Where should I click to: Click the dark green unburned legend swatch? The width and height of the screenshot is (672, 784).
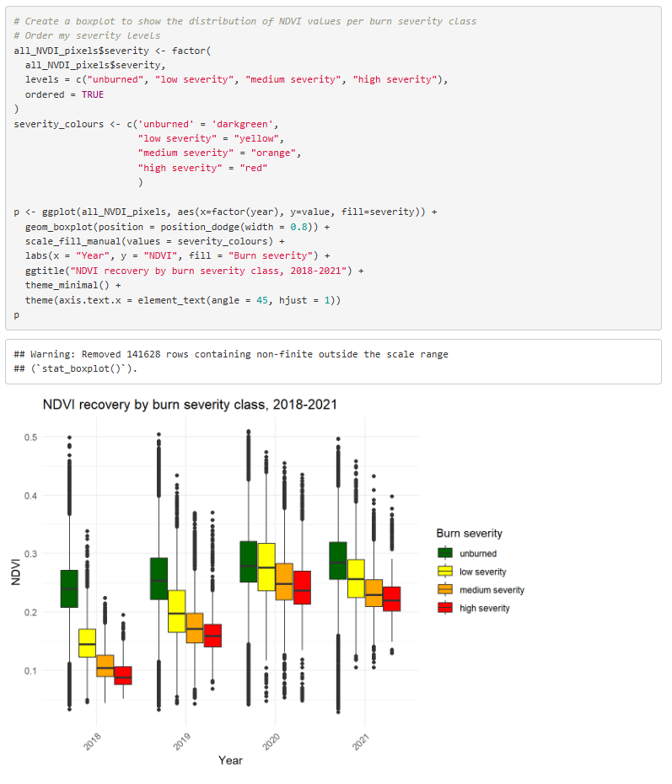click(x=445, y=554)
